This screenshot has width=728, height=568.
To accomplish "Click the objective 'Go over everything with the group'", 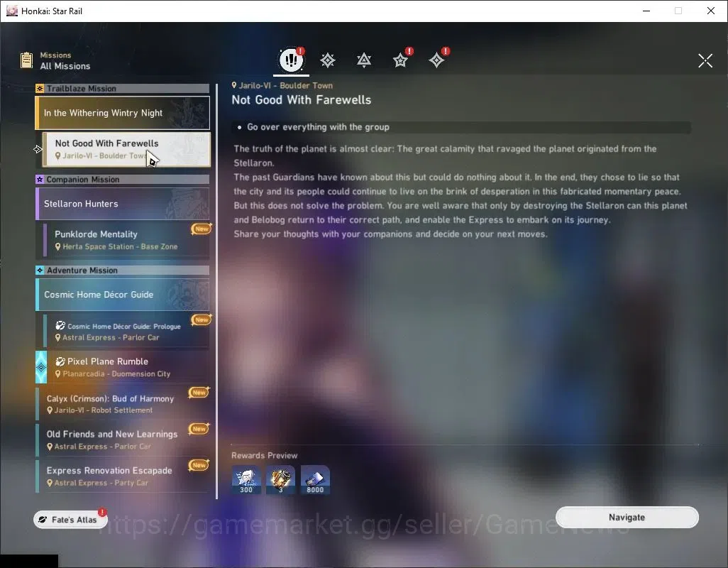I will click(318, 127).
